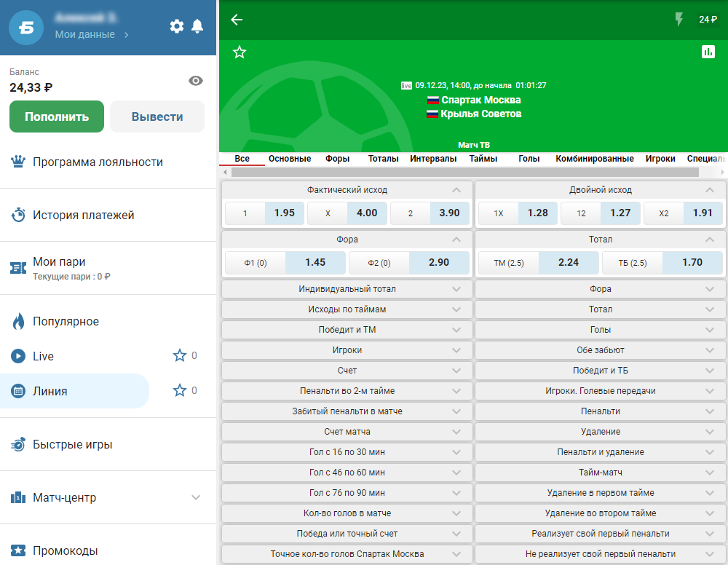Switch to the Игроки tab
Viewport: 728px width, 565px height.
pyautogui.click(x=660, y=158)
